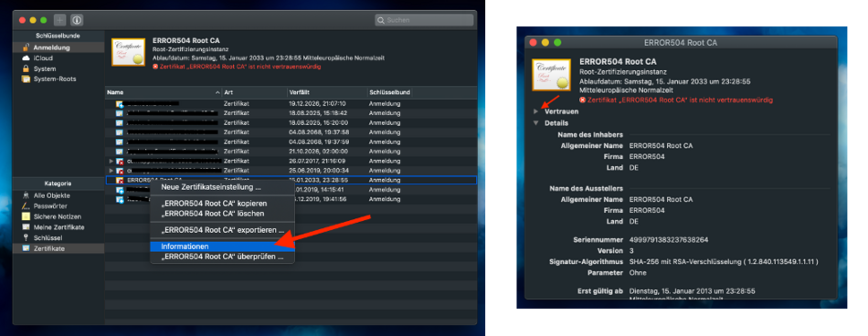
Task: Expand the Vertrauen section
Action: click(535, 111)
